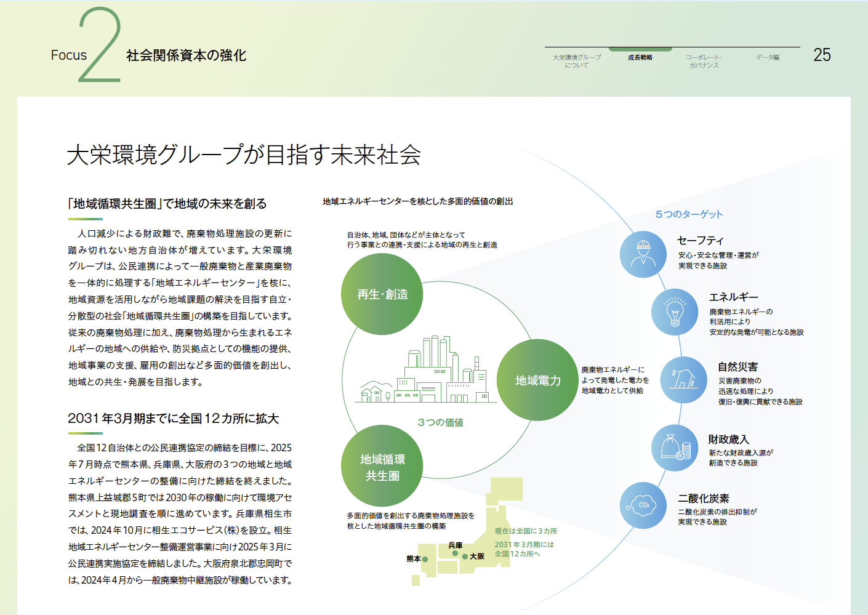Click the fiscal revenue money bag icon
This screenshot has height=615, width=868.
click(675, 448)
